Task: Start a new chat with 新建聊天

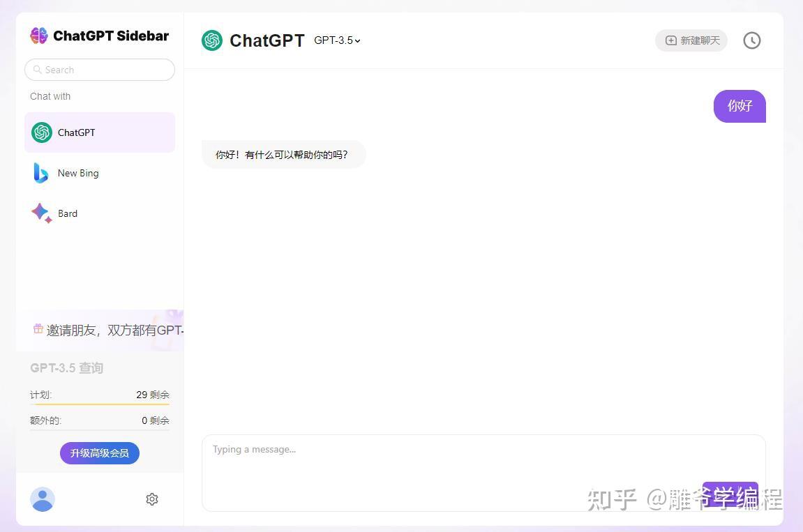Action: pyautogui.click(x=691, y=40)
